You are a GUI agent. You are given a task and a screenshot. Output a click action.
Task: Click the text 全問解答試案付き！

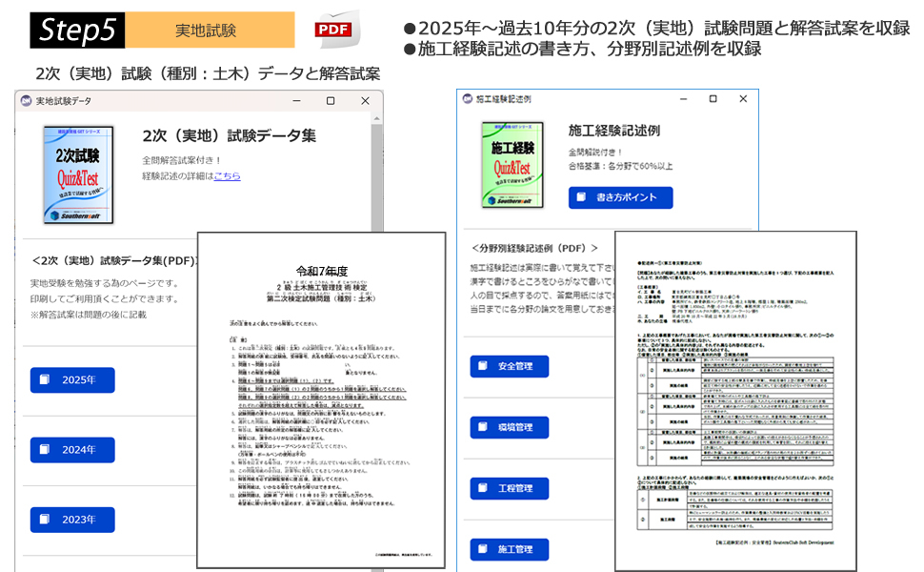click(182, 160)
